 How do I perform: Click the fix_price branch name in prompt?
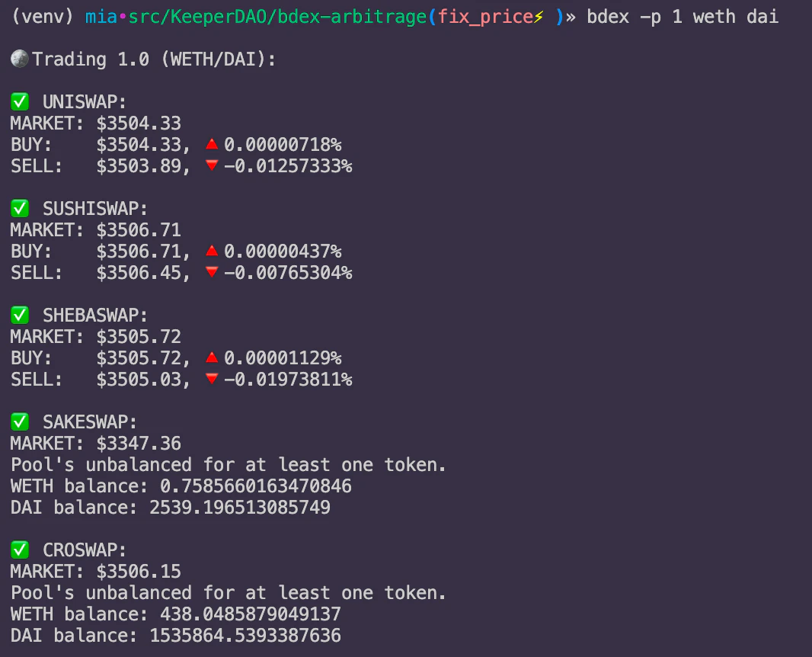coord(486,17)
